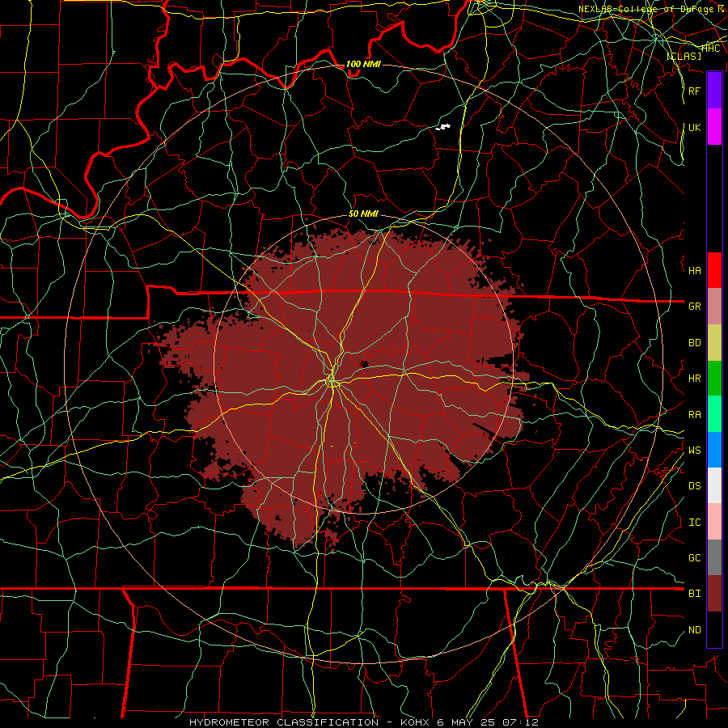
Task: Click the RA light-green legend swatch
Action: [x=714, y=414]
